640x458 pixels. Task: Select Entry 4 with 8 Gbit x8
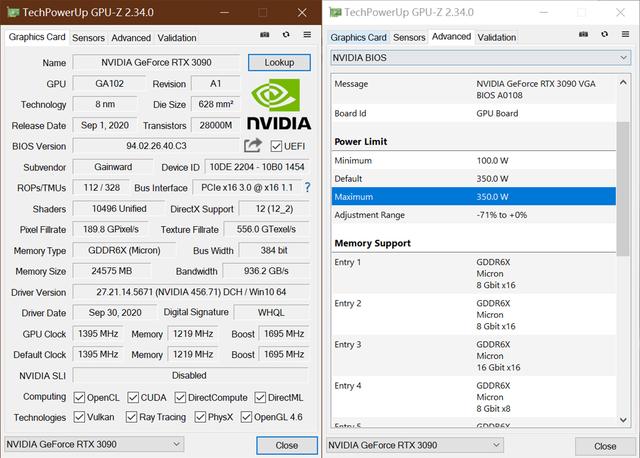coord(473,397)
